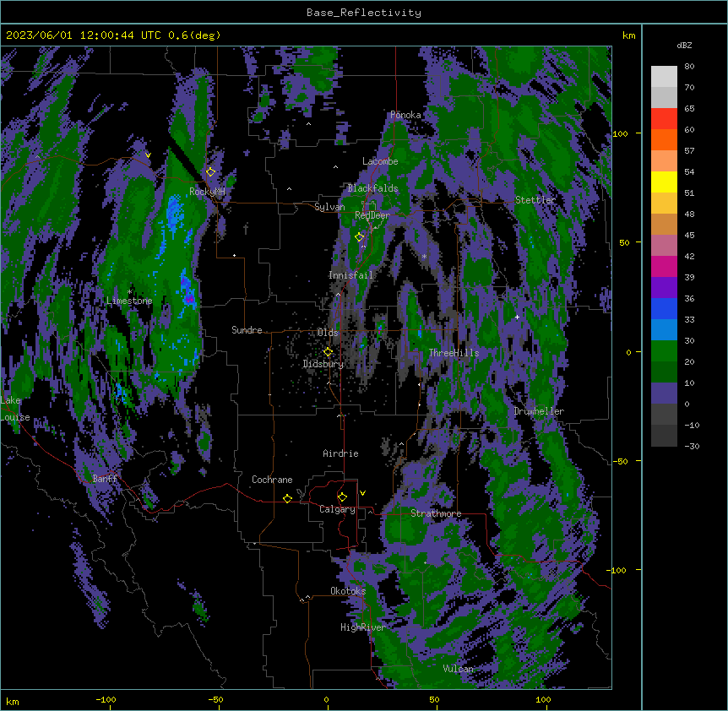The image size is (728, 711).
Task: Select the Didsbury town label
Action: (323, 364)
